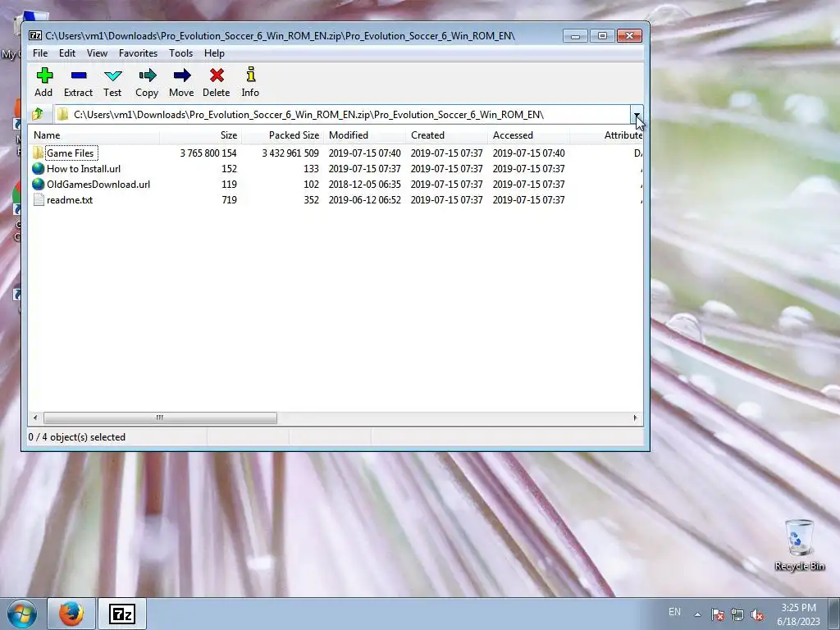Sort by Accessed column header

click(528, 135)
